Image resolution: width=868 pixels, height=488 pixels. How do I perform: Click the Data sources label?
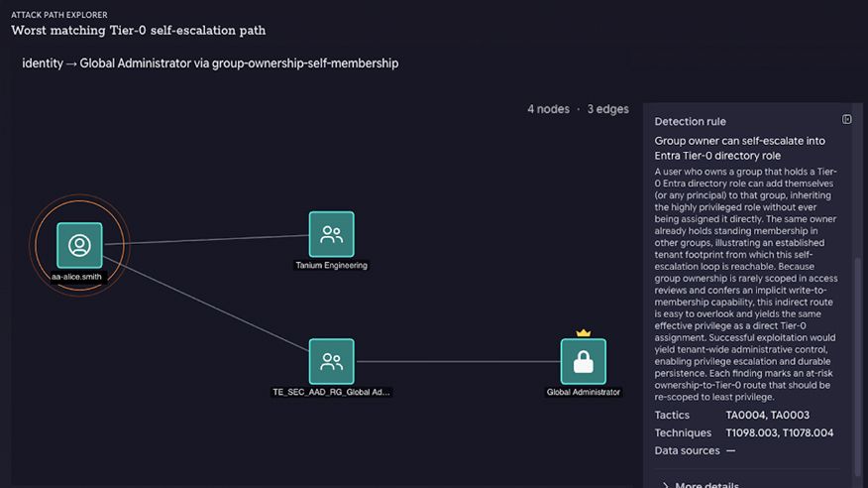point(687,450)
